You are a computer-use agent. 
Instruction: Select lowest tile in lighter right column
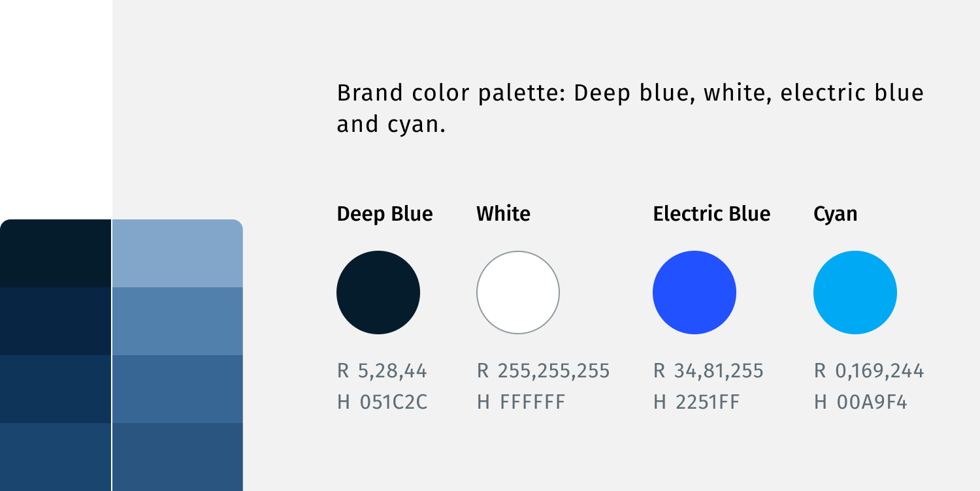(178, 457)
